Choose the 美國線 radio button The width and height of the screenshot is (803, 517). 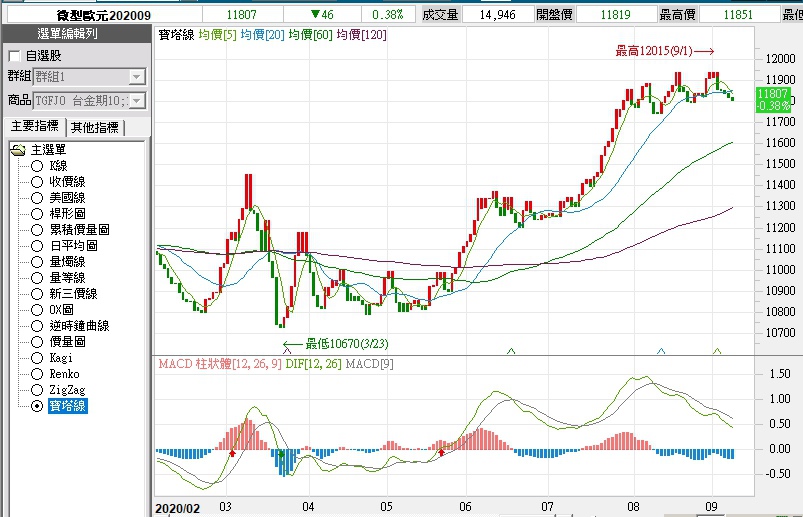pyautogui.click(x=37, y=198)
